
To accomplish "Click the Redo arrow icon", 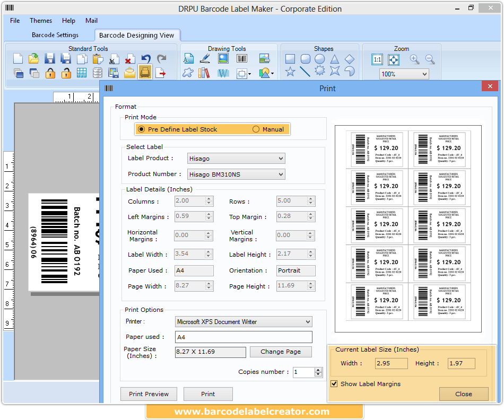I will (x=161, y=59).
